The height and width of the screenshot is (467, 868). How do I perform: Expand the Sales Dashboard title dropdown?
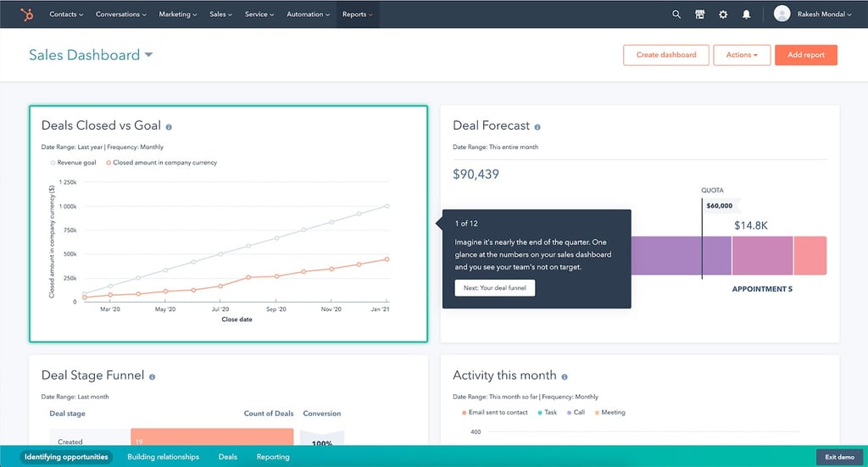pyautogui.click(x=148, y=55)
